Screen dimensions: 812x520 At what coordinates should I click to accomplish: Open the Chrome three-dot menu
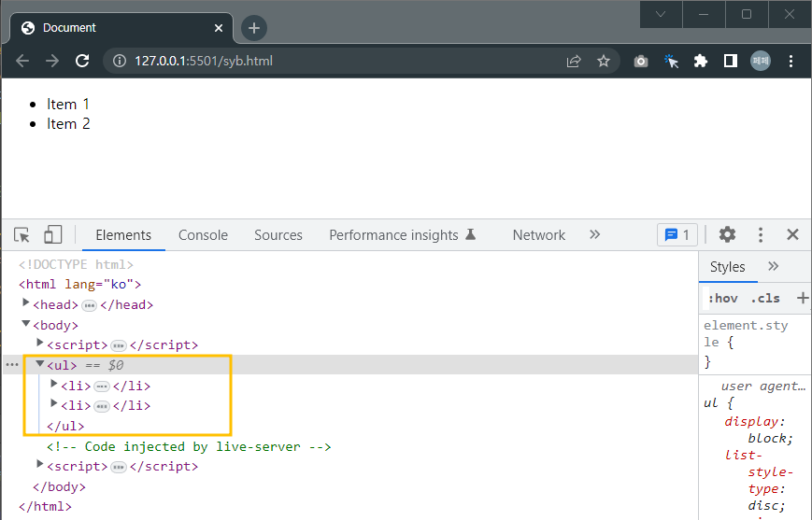pyautogui.click(x=791, y=61)
